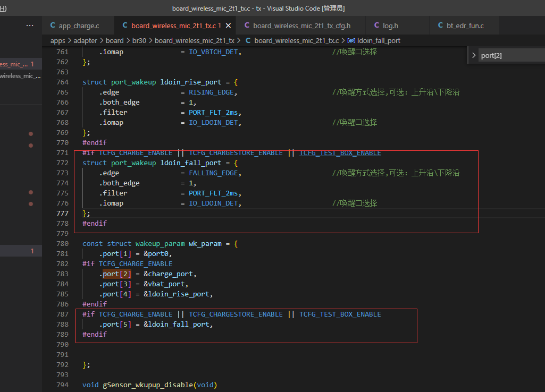Click &charge_port on line 783
This screenshot has width=545, height=392.
coord(168,274)
